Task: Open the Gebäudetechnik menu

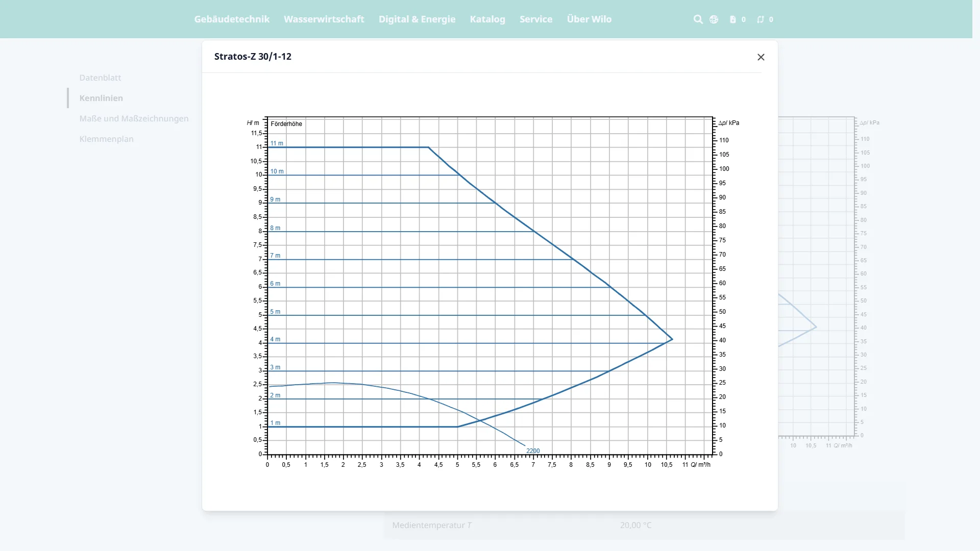Action: pos(232,19)
